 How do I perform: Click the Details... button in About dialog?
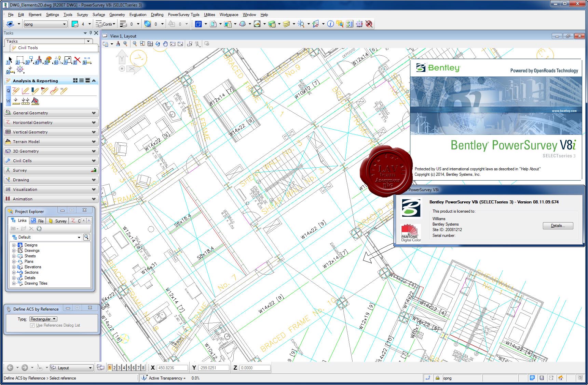558,226
